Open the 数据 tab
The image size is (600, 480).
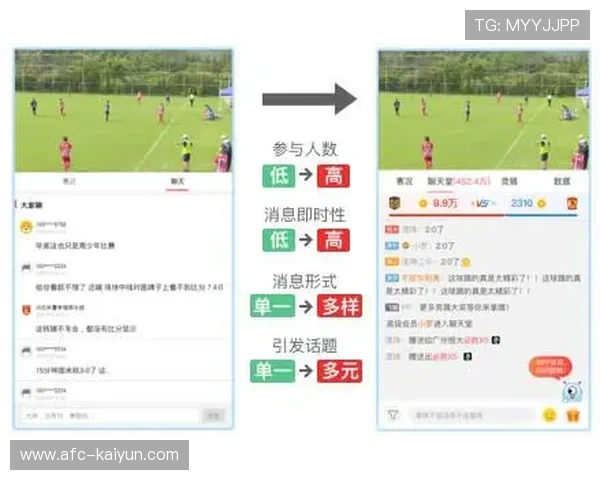tap(562, 181)
